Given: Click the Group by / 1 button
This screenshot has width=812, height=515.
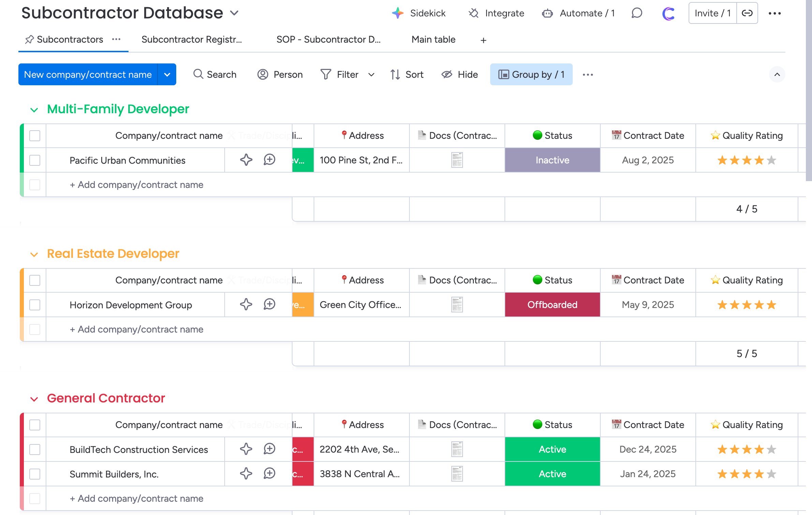Looking at the screenshot, I should (x=531, y=74).
